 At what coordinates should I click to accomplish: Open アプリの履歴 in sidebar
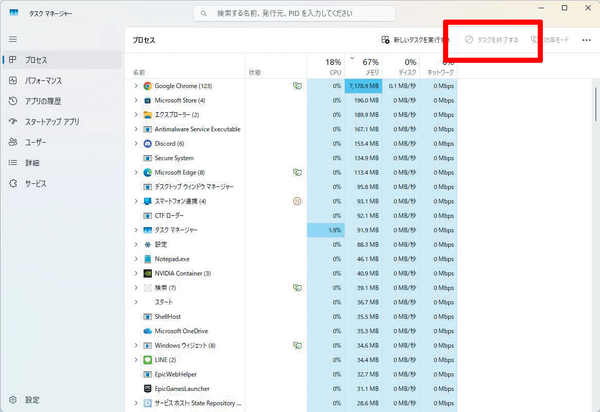(62, 101)
